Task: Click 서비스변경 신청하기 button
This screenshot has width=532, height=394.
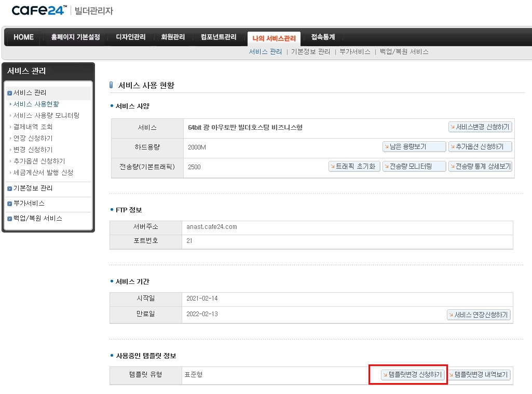Action: coord(480,127)
